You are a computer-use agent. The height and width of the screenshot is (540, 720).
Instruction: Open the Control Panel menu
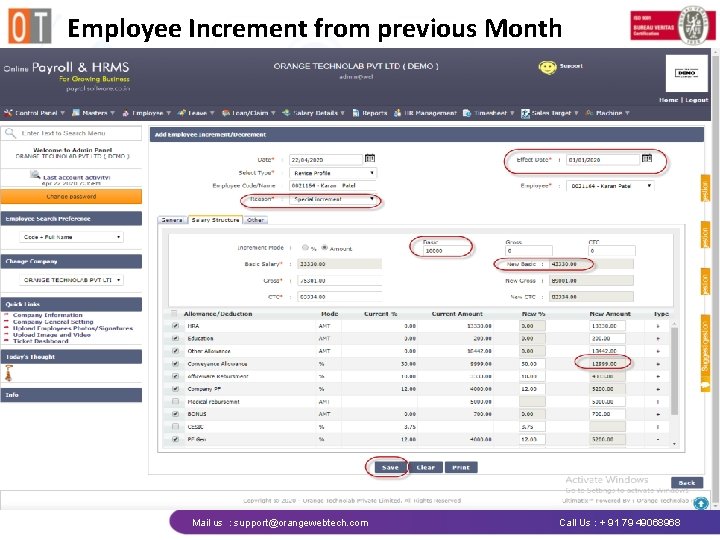tap(34, 113)
